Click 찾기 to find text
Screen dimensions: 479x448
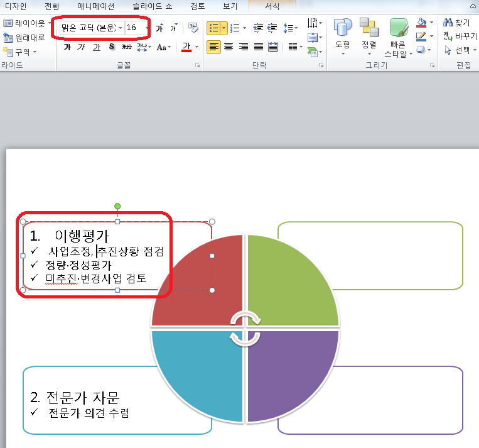point(460,23)
